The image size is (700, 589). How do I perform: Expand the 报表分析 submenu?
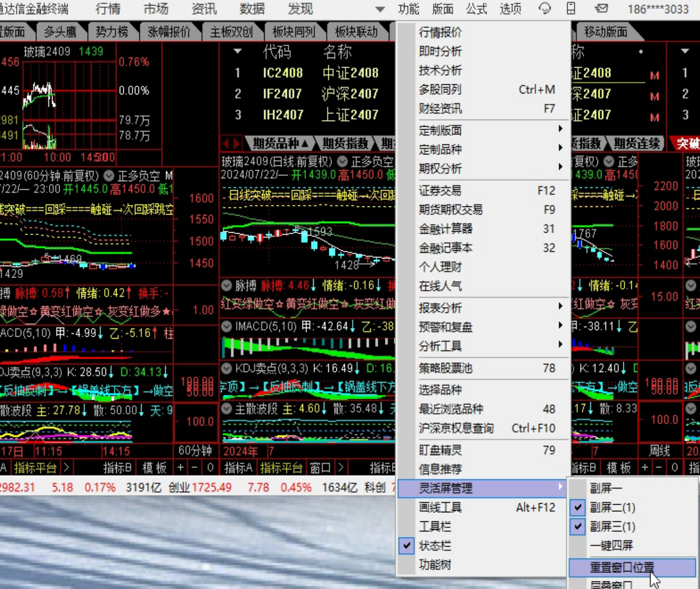point(482,308)
